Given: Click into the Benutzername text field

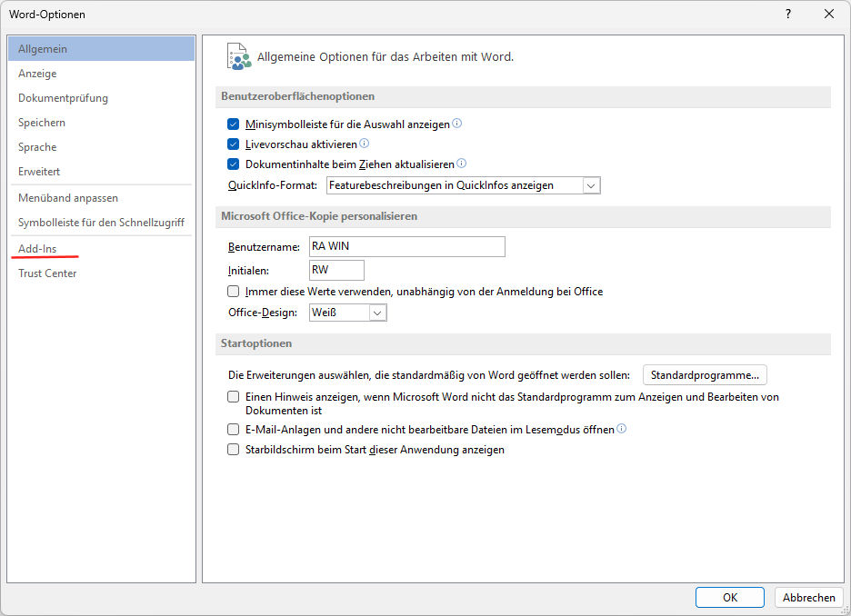Looking at the screenshot, I should pyautogui.click(x=406, y=247).
